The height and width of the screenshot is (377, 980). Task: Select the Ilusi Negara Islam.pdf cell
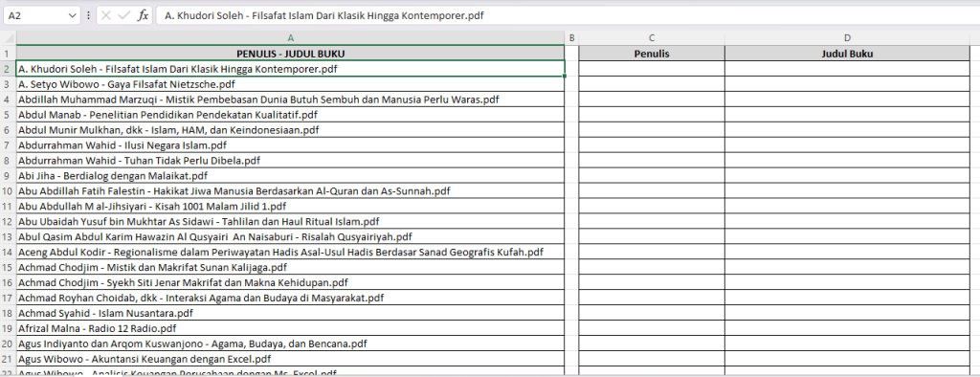click(x=291, y=145)
